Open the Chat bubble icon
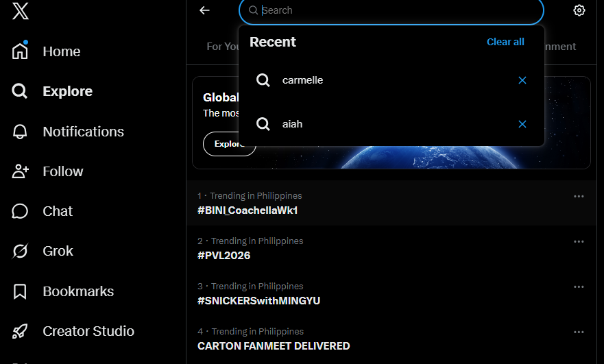The height and width of the screenshot is (364, 604). (x=20, y=211)
